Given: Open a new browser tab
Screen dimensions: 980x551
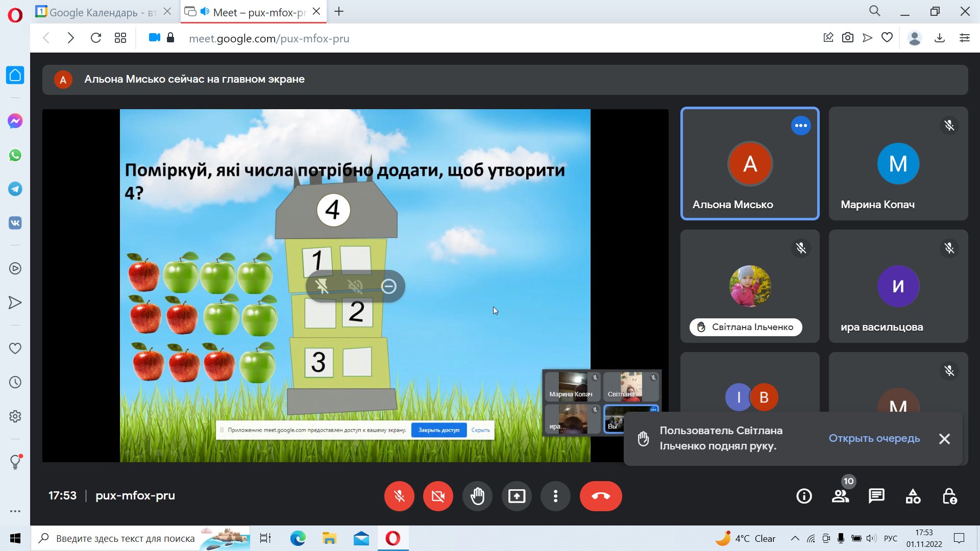Looking at the screenshot, I should 338,12.
